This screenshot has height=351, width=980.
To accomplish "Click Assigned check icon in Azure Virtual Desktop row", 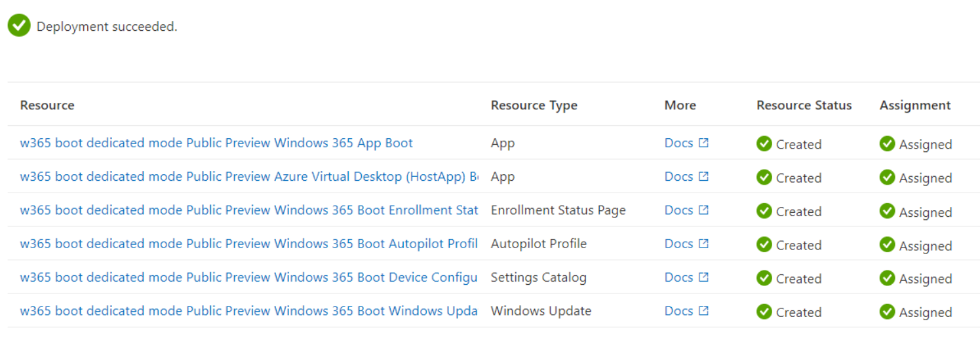I will [x=888, y=177].
